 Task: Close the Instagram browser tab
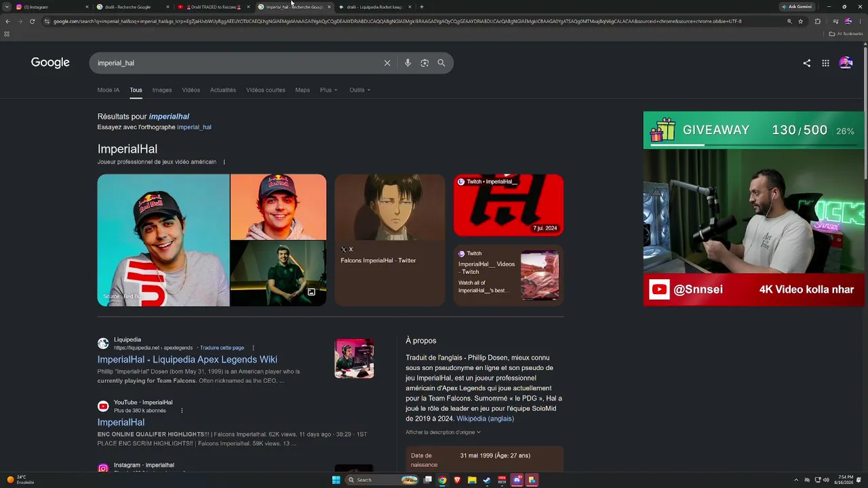[x=87, y=7]
